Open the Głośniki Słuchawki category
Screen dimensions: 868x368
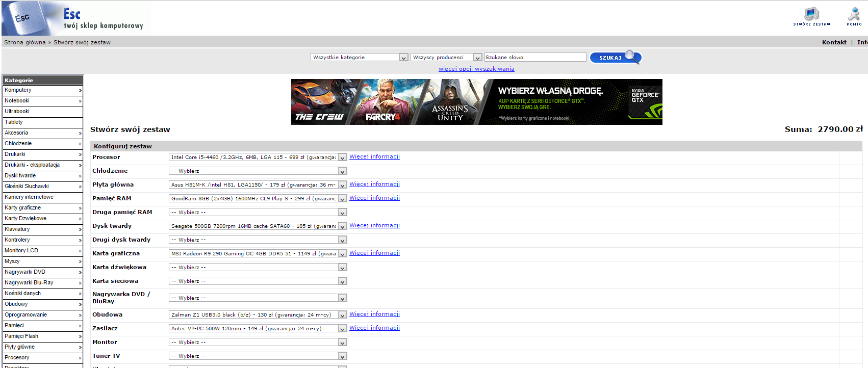[43, 187]
